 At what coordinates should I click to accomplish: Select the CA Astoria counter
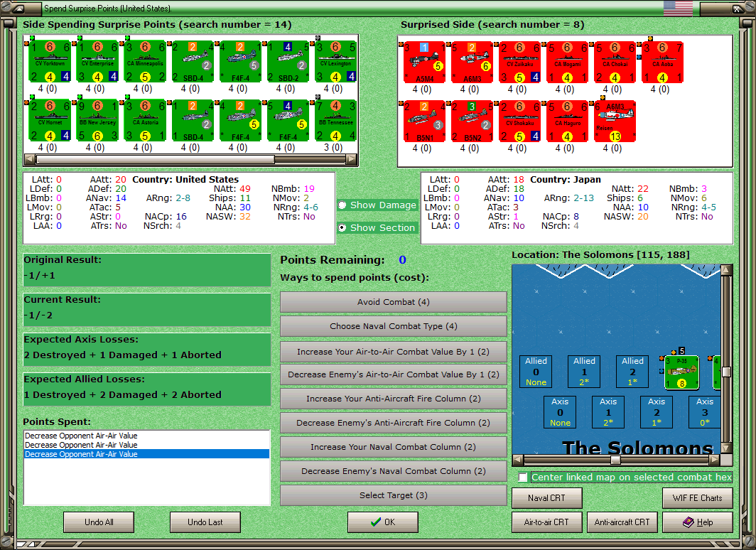pos(145,121)
